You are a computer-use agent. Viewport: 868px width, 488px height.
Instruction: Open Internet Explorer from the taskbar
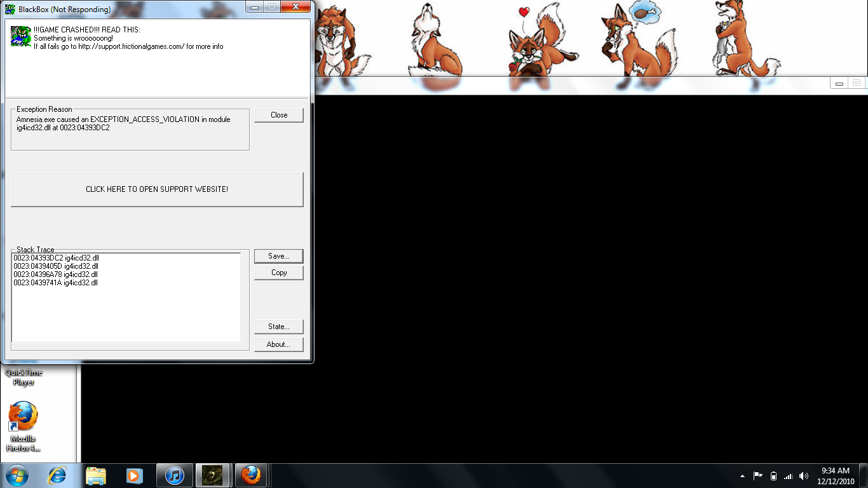click(57, 475)
